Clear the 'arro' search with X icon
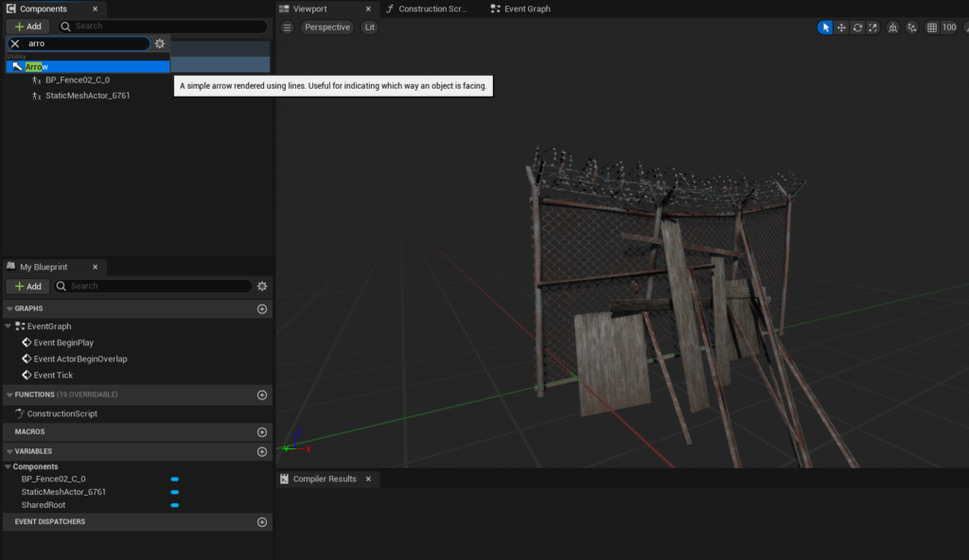 [x=15, y=44]
